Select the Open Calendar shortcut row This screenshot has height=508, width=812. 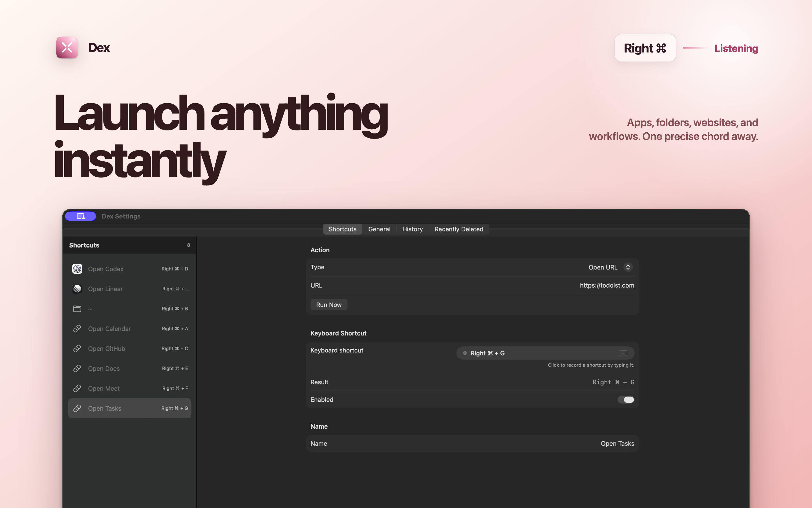pyautogui.click(x=130, y=329)
